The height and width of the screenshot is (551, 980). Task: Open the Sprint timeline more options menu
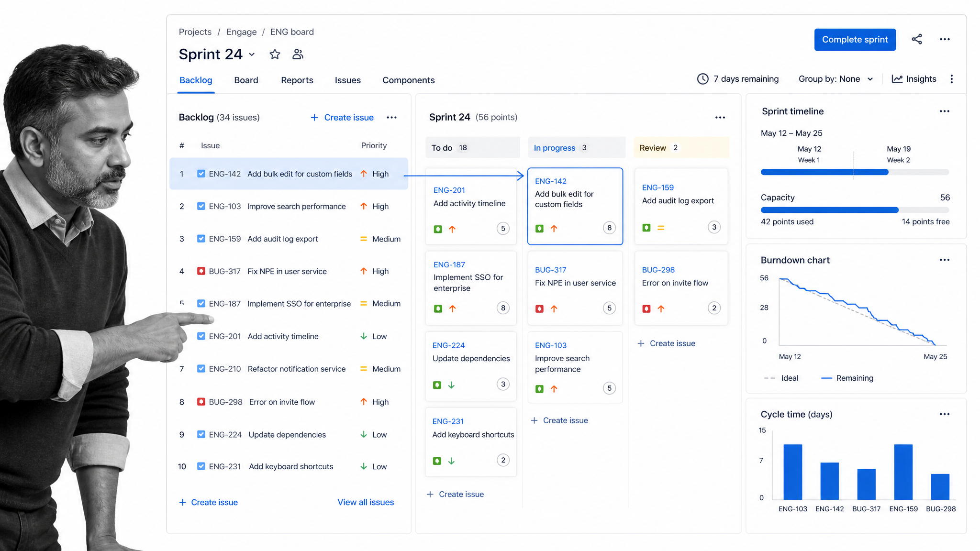click(945, 111)
